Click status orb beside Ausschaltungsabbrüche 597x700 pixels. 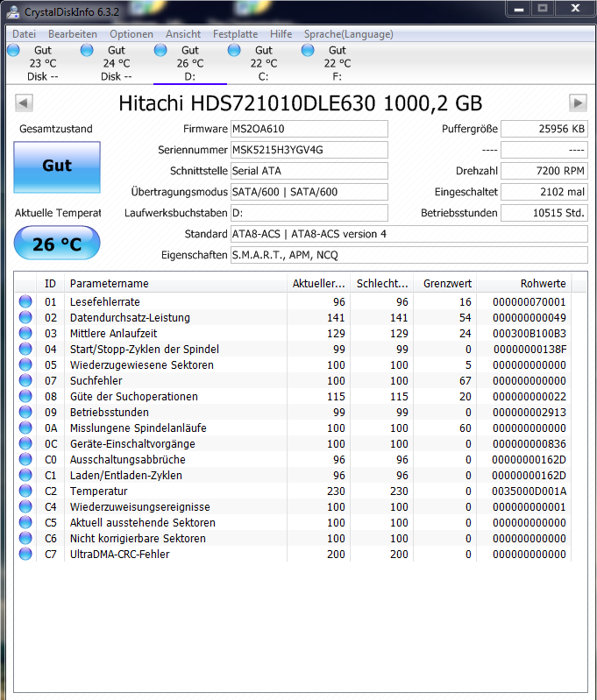pos(25,459)
